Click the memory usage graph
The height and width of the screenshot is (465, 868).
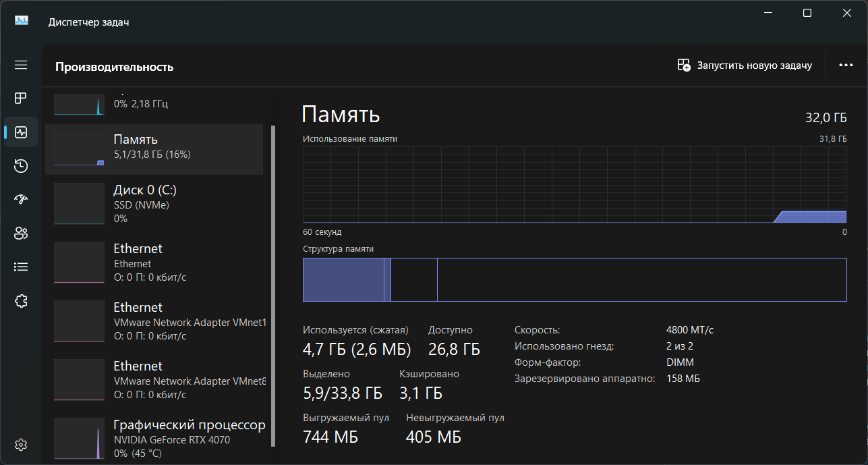coord(575,184)
